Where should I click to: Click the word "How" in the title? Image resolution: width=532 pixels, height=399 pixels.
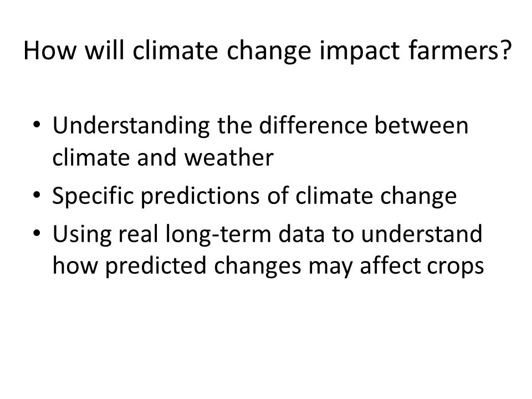click(x=50, y=50)
